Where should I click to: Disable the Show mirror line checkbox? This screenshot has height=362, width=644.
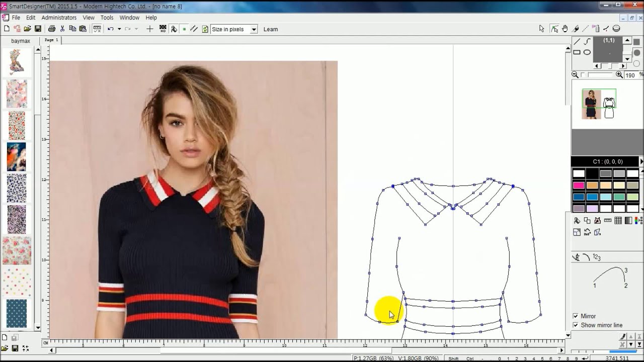click(x=576, y=325)
